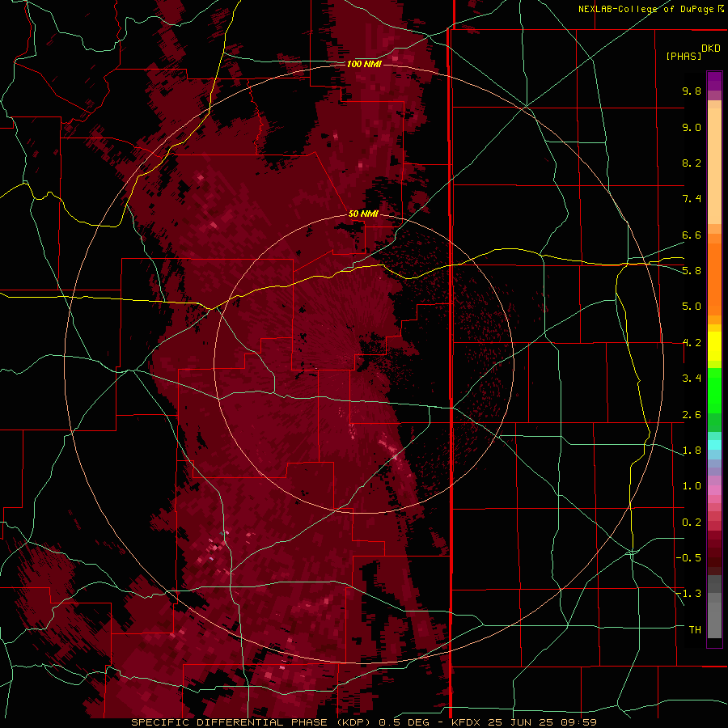The image size is (728, 728).
Task: Click the 9.0 value on the color scale
Action: tap(692, 127)
